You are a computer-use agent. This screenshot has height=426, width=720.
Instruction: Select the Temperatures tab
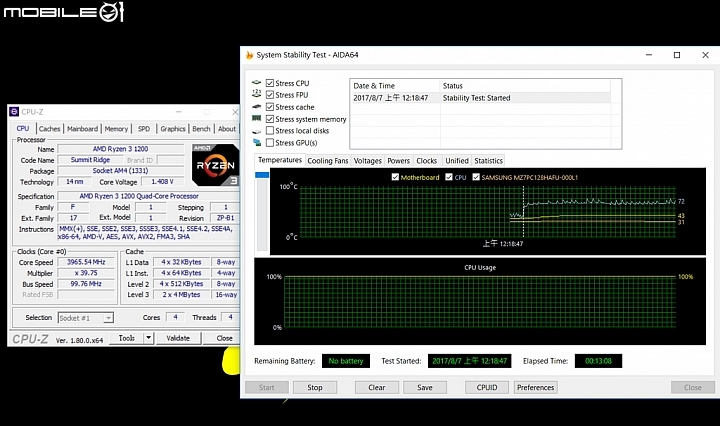click(280, 160)
